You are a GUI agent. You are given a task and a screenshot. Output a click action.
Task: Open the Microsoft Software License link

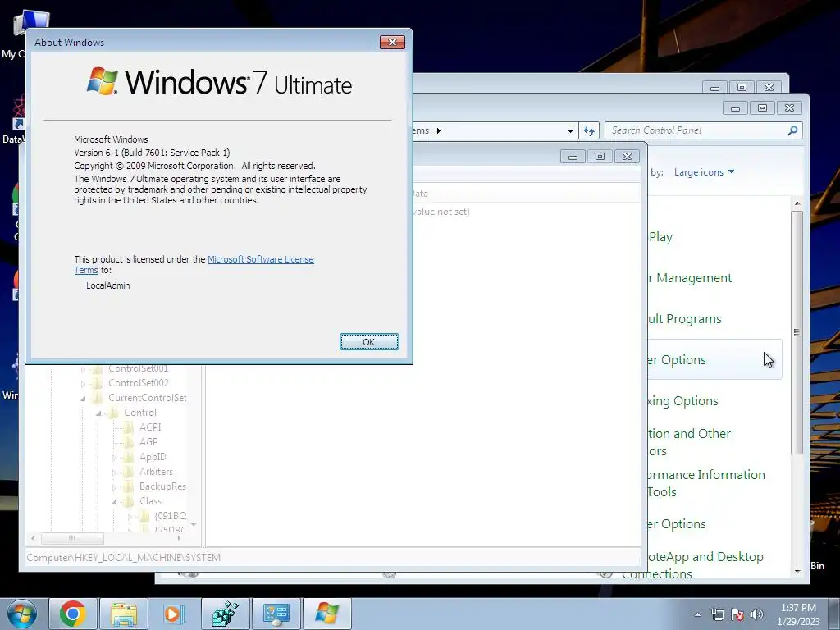pos(260,259)
